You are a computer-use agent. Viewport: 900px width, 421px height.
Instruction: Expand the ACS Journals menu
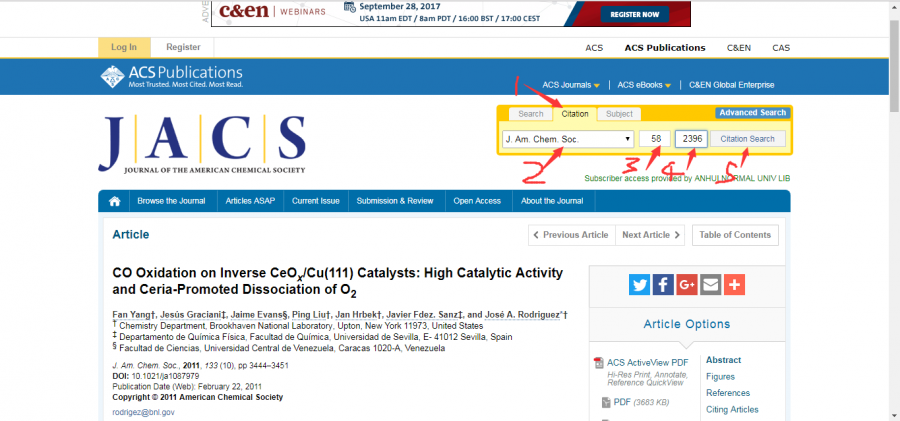click(571, 85)
